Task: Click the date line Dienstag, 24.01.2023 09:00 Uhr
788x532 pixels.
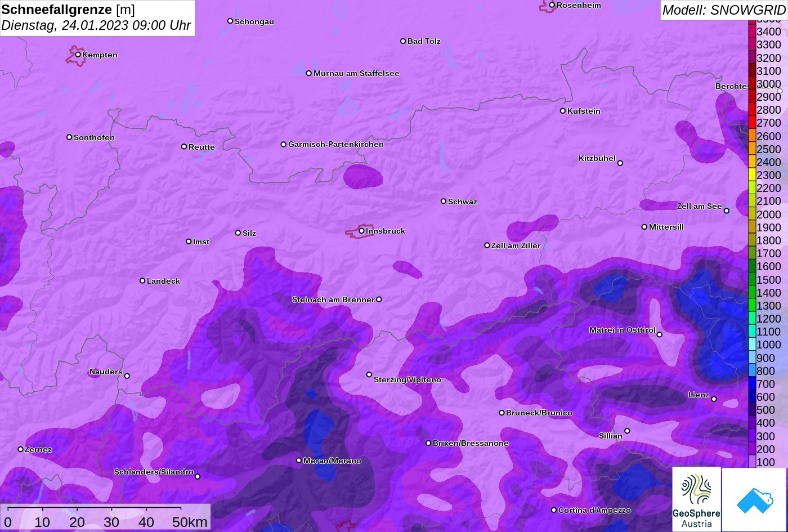Action: point(96,25)
